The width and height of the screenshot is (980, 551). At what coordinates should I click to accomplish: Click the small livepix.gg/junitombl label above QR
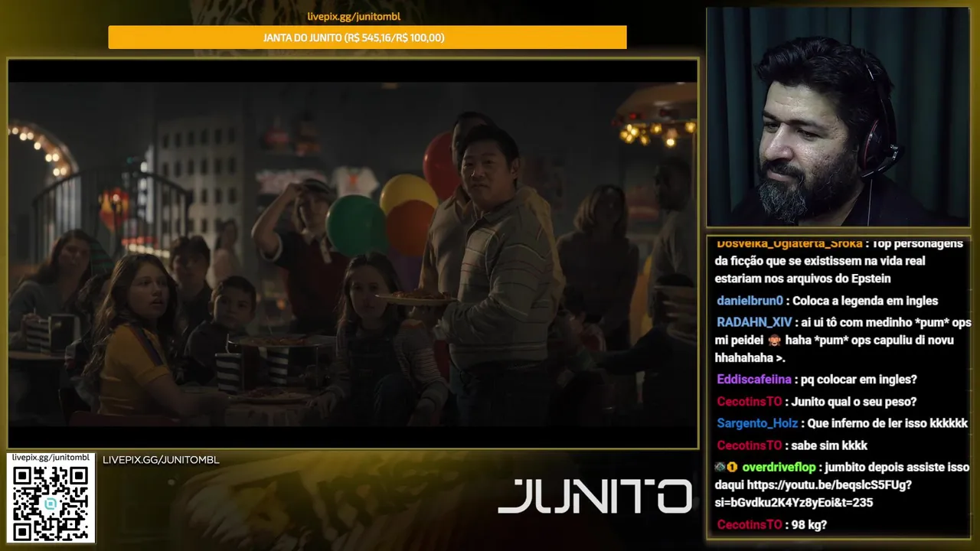point(51,457)
